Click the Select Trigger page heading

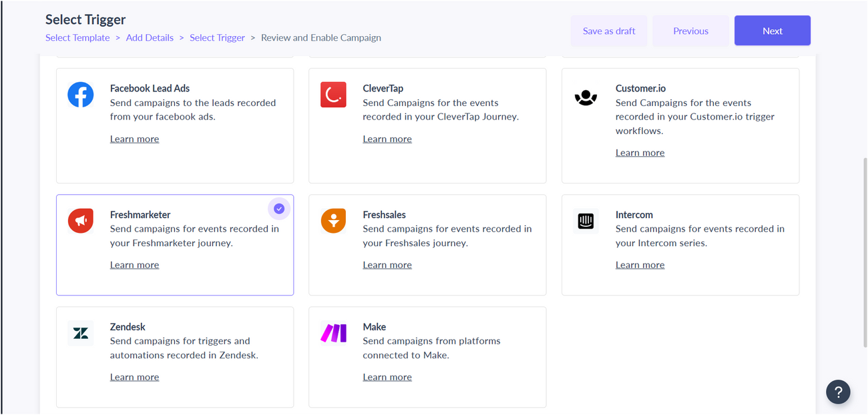85,19
